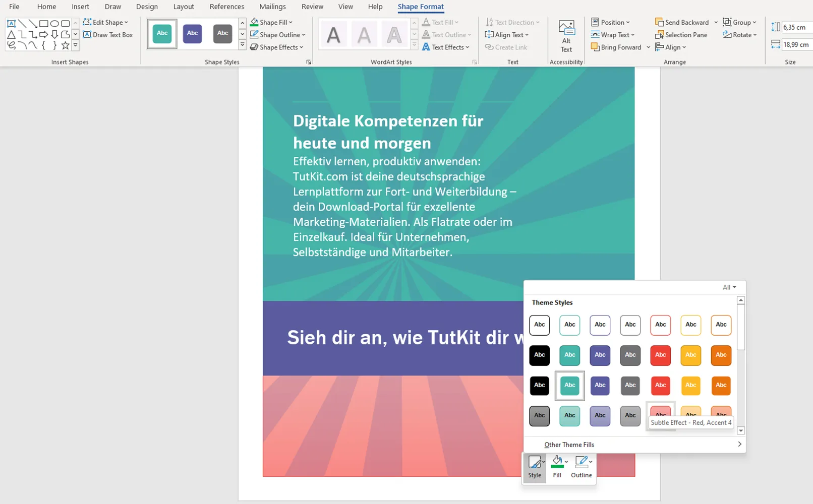813x504 pixels.
Task: Click Draw Text Box tool
Action: (x=108, y=35)
